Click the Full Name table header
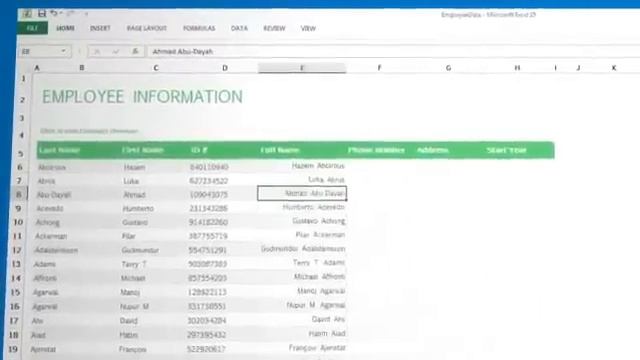The width and height of the screenshot is (640, 360). [x=280, y=150]
